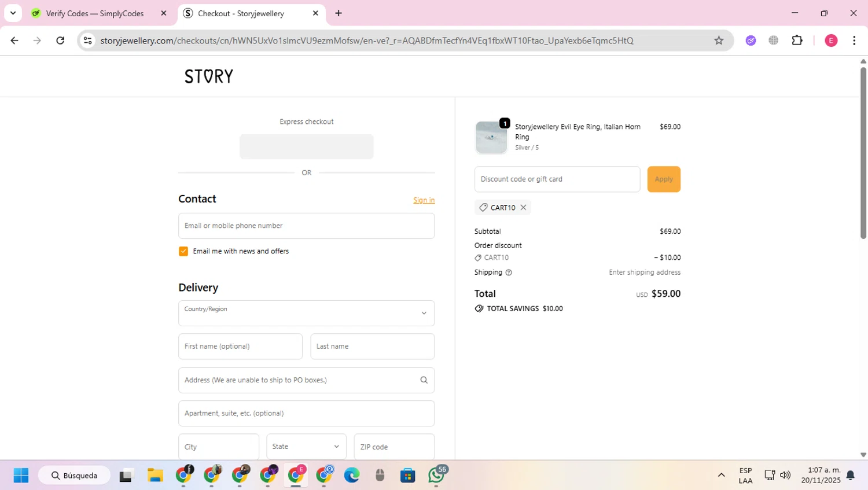Open the network icon in system tray
The height and width of the screenshot is (490, 868).
coord(770,475)
